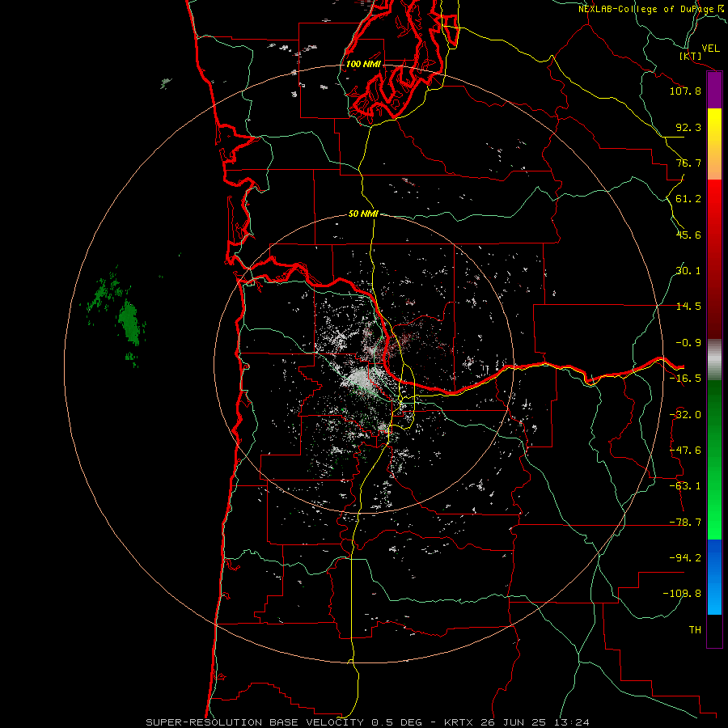The width and height of the screenshot is (728, 728).
Task: Select the -16.5 scale value
Action: 685,379
